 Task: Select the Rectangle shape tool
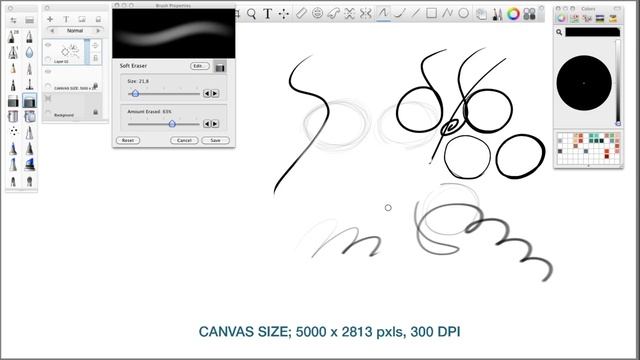(x=431, y=13)
